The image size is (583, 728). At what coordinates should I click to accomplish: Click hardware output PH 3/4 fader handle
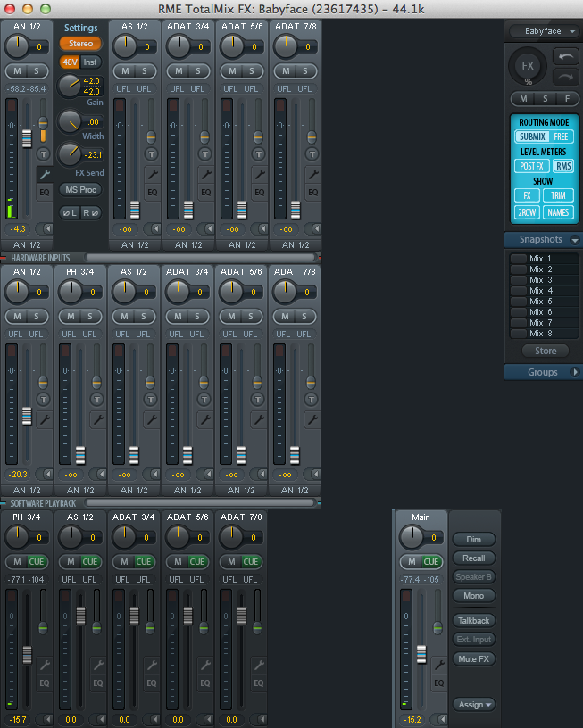(27, 655)
